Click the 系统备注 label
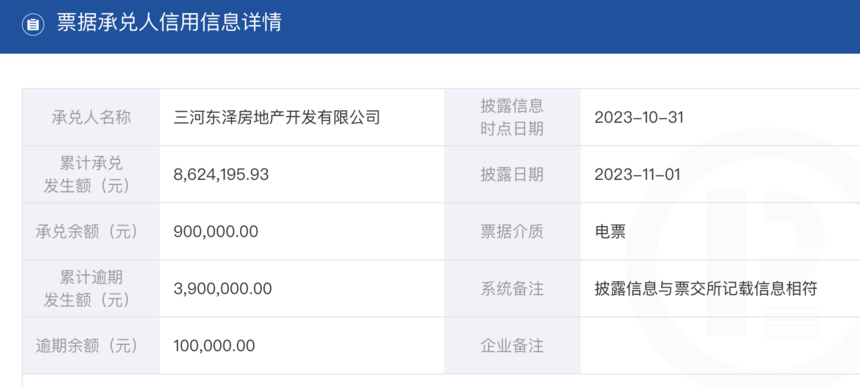This screenshot has height=386, width=860. point(512,289)
